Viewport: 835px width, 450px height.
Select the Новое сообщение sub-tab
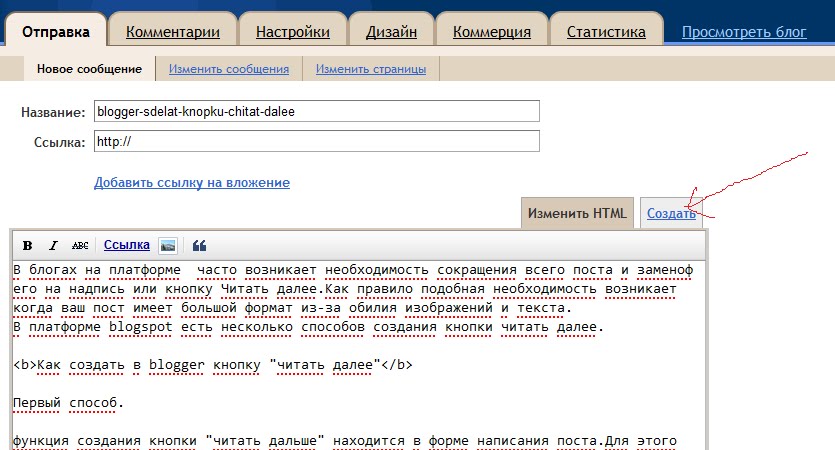89,69
